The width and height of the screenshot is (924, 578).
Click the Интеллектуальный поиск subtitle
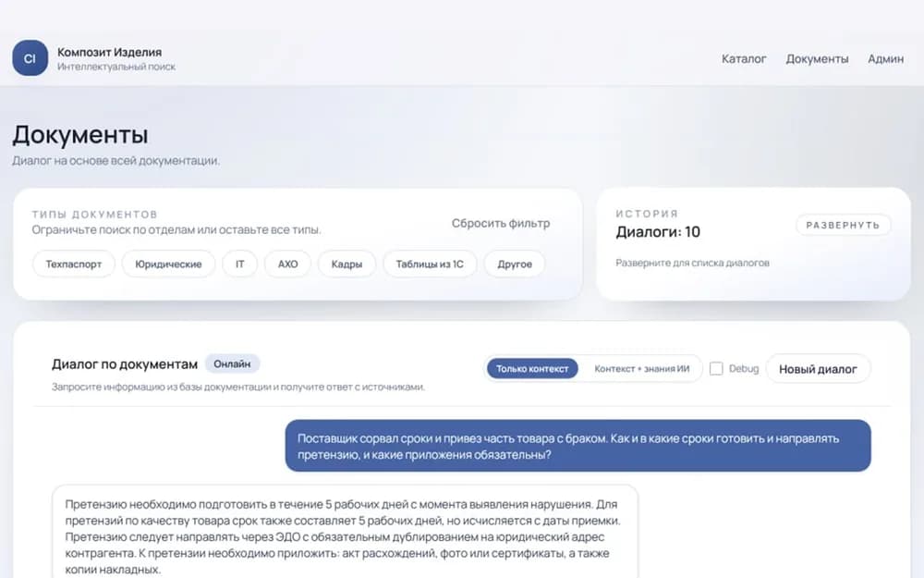[x=116, y=67]
